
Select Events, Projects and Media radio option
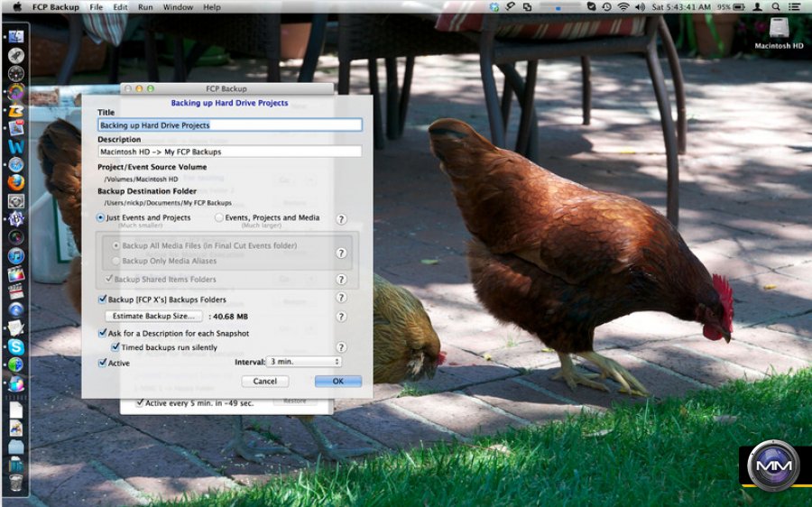pos(219,218)
